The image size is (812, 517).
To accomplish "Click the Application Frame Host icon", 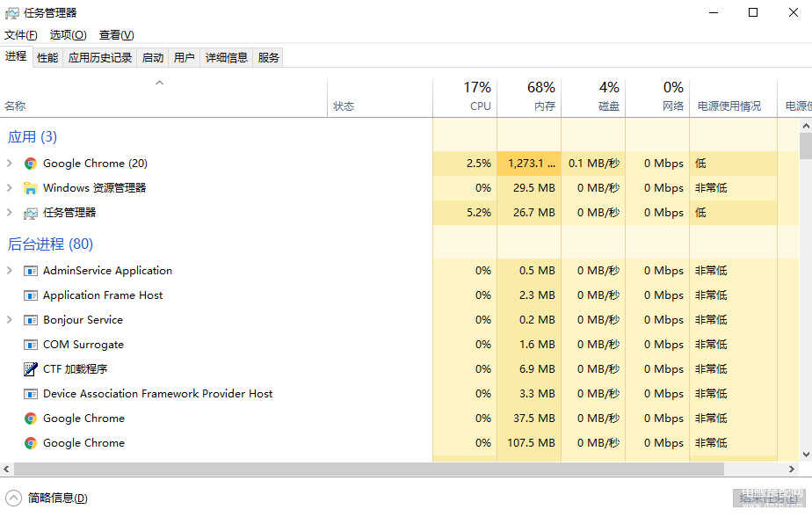I will 31,295.
